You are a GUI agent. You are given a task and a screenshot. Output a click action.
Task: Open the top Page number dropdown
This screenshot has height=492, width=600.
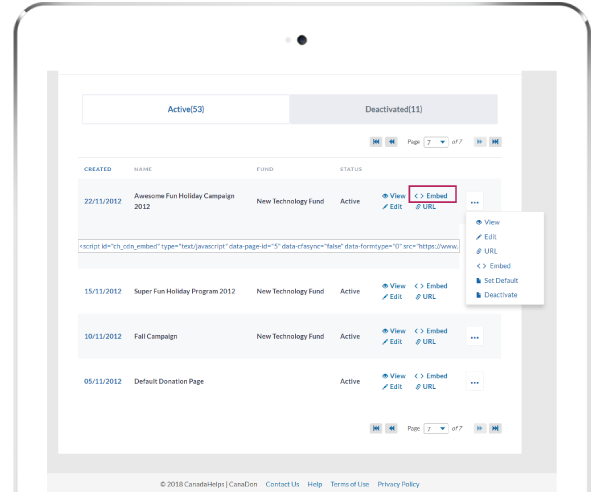tap(435, 142)
